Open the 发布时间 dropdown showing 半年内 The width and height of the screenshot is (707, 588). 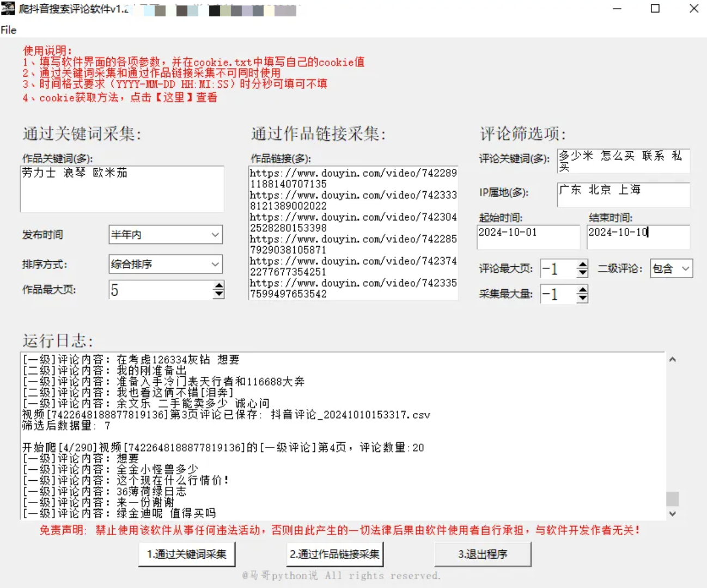166,235
